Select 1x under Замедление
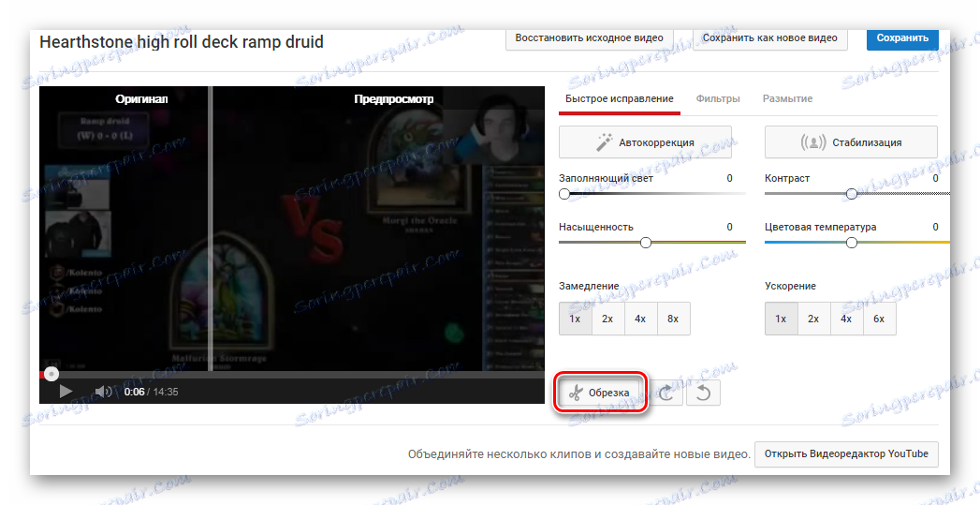980x505 pixels. pyautogui.click(x=575, y=319)
